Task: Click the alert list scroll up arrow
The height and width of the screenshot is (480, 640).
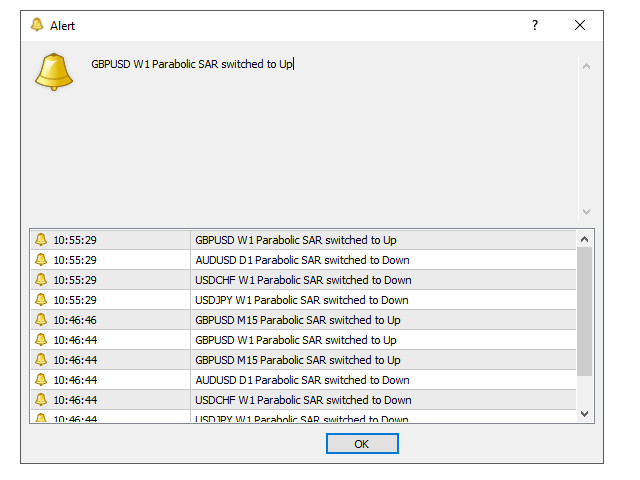Action: pyautogui.click(x=585, y=239)
